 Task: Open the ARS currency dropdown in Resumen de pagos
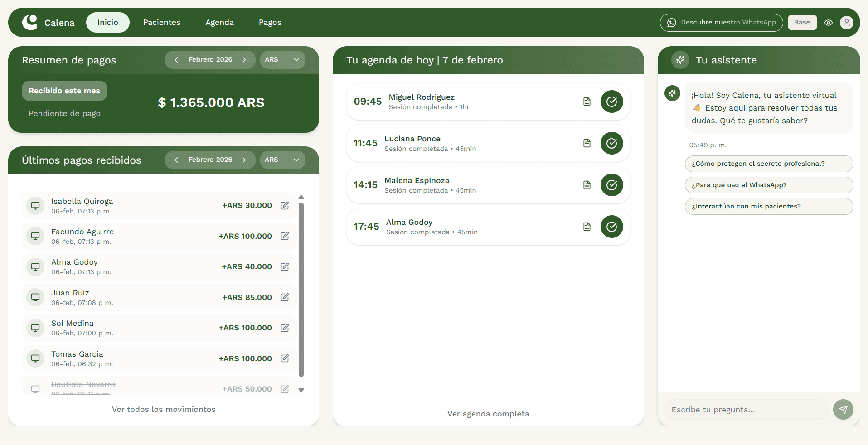(282, 59)
